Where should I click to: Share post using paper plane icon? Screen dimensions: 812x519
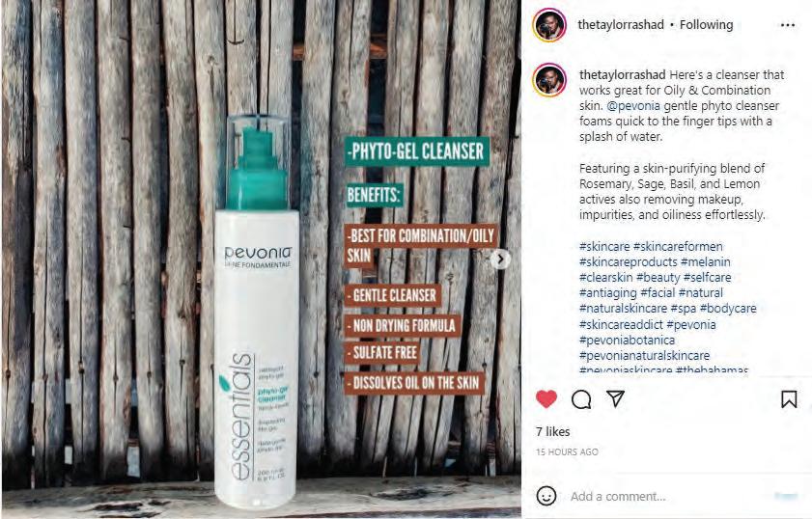615,398
